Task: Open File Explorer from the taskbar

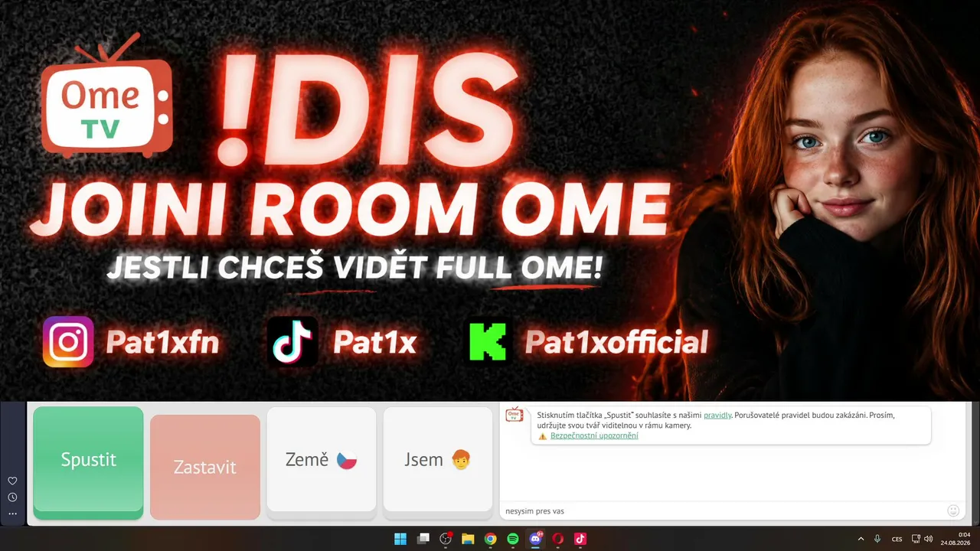Action: [x=468, y=539]
